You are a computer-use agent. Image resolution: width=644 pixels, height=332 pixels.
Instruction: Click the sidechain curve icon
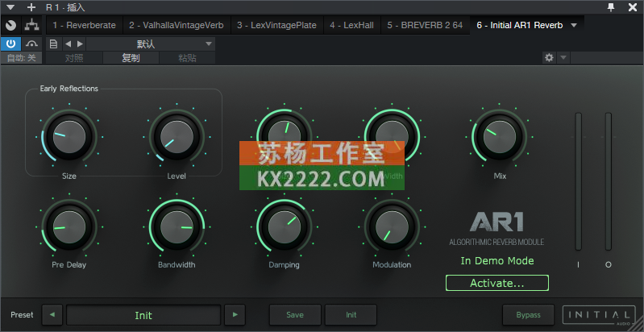[x=31, y=44]
